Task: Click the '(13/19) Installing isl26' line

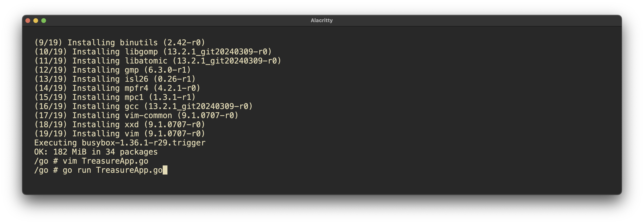Action: [115, 79]
